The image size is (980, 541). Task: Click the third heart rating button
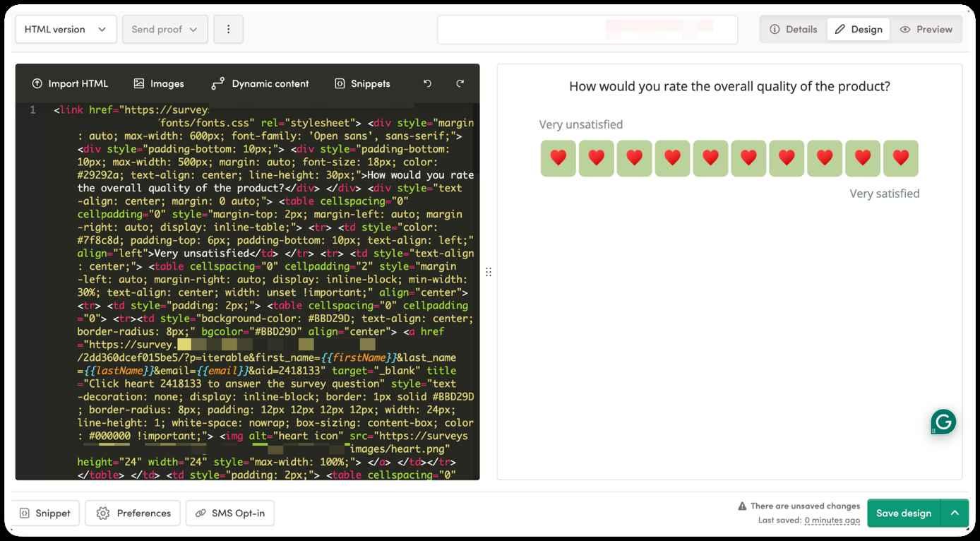point(635,158)
